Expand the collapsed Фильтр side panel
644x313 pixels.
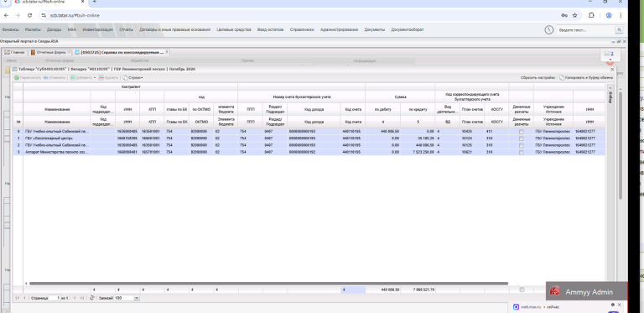tap(610, 87)
